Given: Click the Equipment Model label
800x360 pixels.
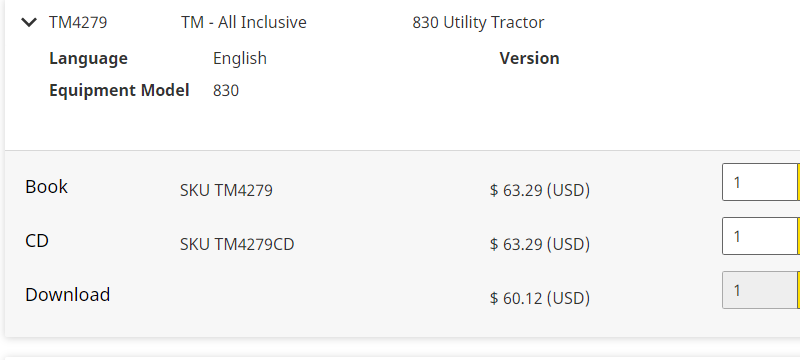Looking at the screenshot, I should 119,90.
